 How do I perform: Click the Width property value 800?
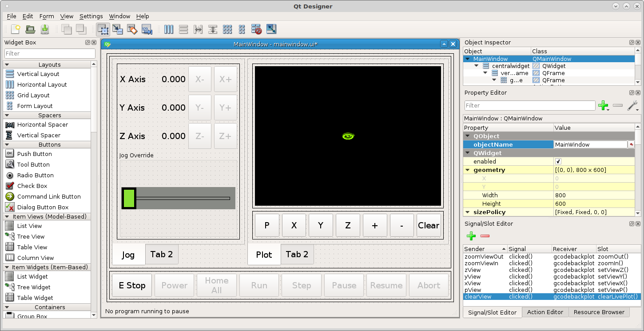click(x=594, y=195)
